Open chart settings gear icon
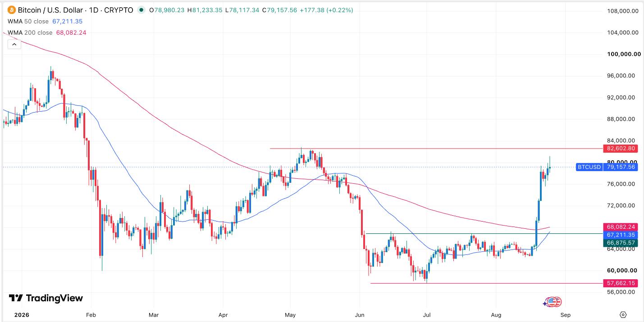644x322 pixels. (x=623, y=315)
